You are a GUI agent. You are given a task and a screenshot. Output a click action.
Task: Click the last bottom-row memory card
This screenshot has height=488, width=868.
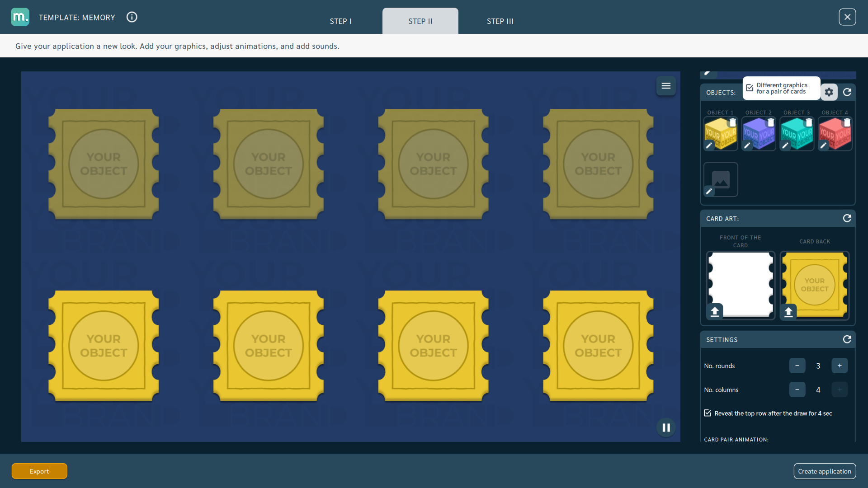tap(598, 346)
